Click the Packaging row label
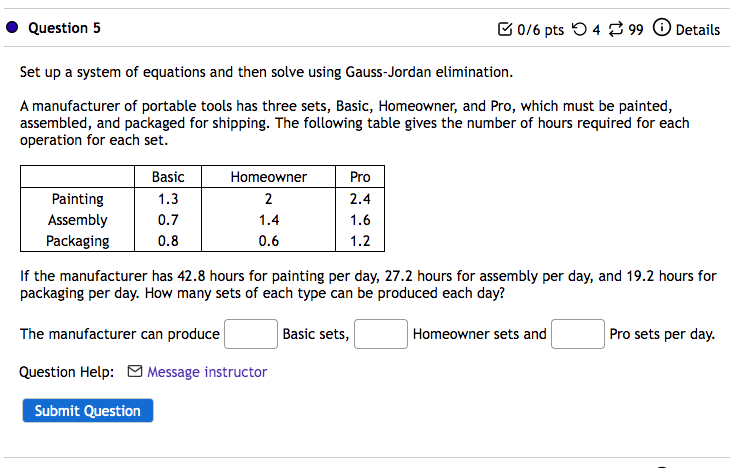This screenshot has width=738, height=468. pyautogui.click(x=78, y=240)
